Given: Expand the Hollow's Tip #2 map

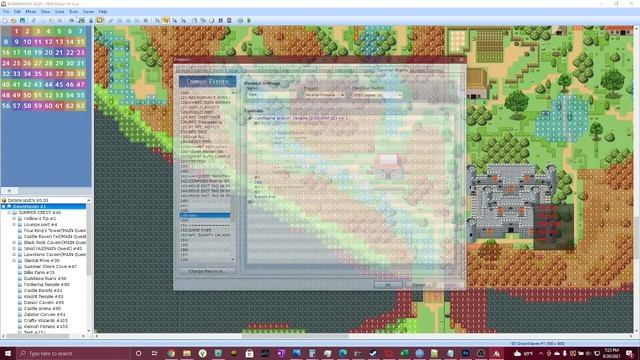Looking at the screenshot, I should (14, 219).
